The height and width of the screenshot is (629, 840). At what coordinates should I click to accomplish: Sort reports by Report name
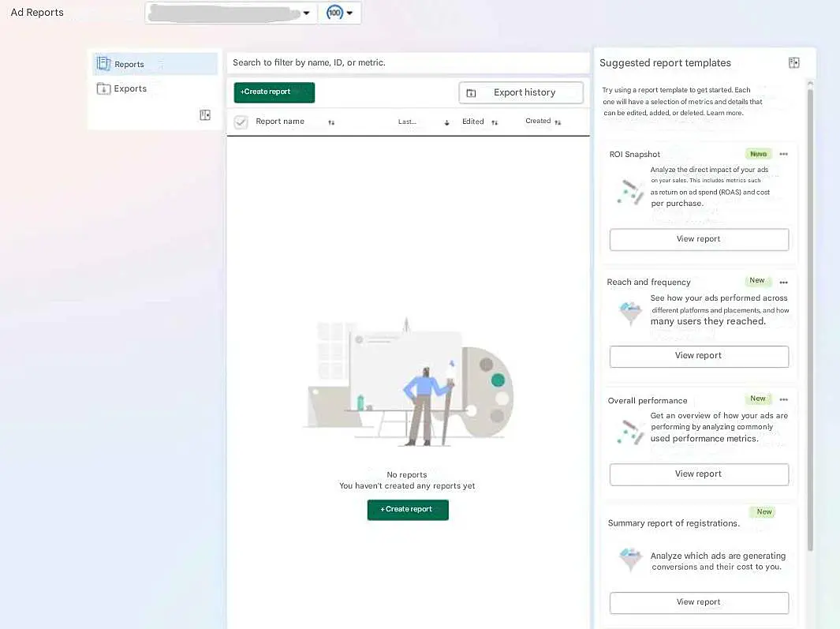pyautogui.click(x=331, y=122)
